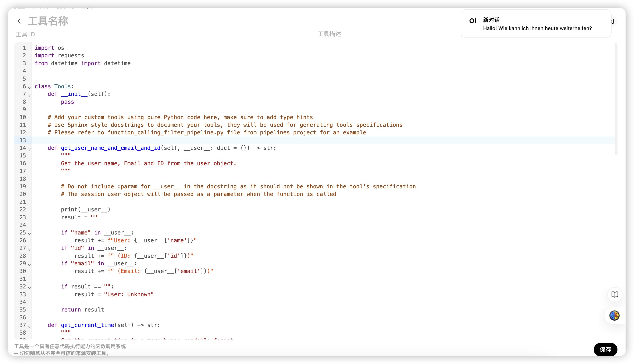Fold the __init__ method at line 7
The height and width of the screenshot is (364, 634).
(x=29, y=95)
